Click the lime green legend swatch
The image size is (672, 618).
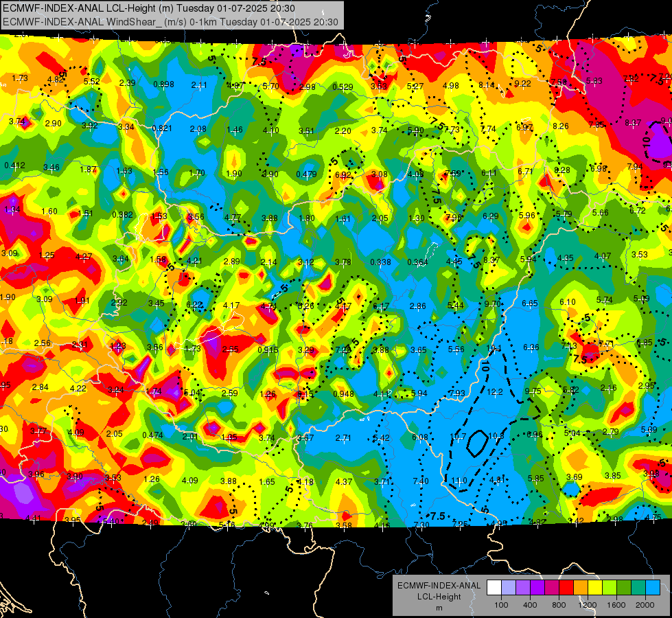[610, 588]
